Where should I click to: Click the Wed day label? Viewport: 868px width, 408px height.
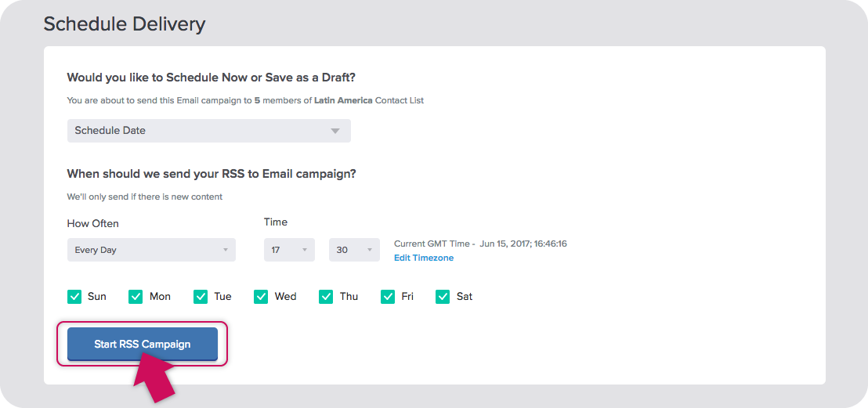[286, 297]
